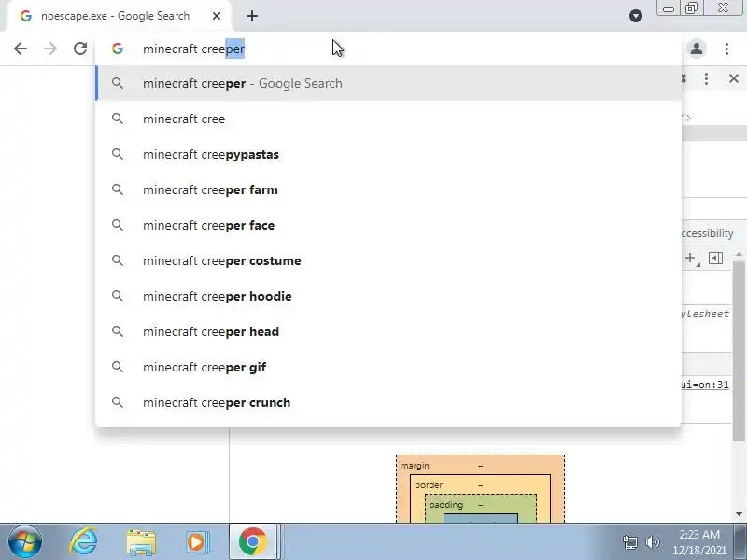Open the network status tray icon

tap(629, 542)
